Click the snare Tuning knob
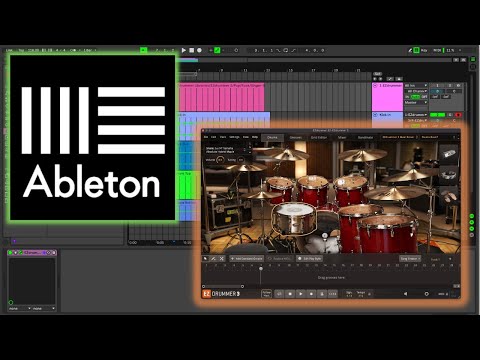This screenshot has width=480, height=360. click(x=241, y=160)
